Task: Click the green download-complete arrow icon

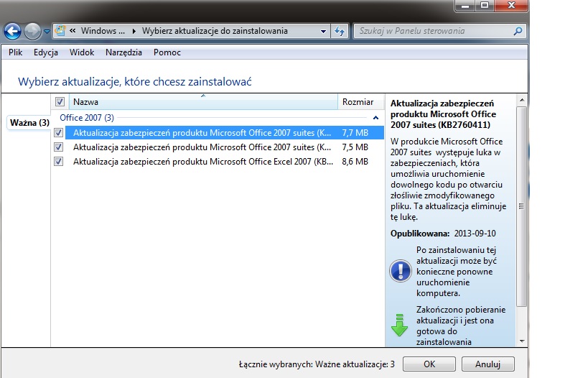Action: (x=399, y=325)
